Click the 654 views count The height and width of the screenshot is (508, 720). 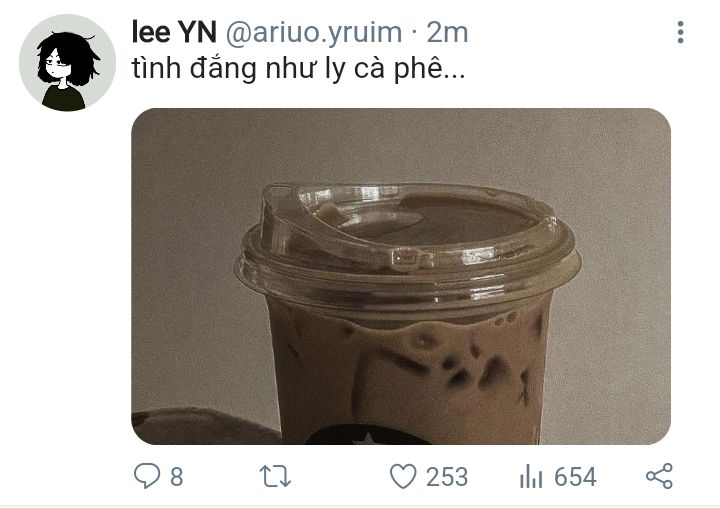coord(575,477)
